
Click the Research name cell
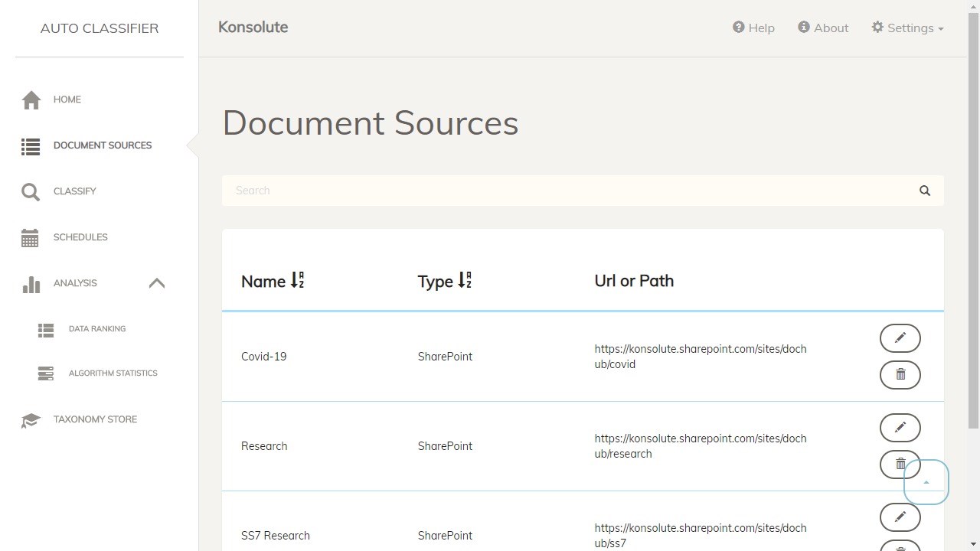(x=264, y=446)
